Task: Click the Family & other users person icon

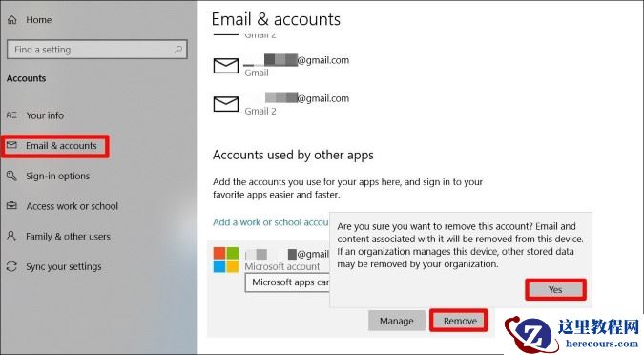Action: tap(11, 236)
